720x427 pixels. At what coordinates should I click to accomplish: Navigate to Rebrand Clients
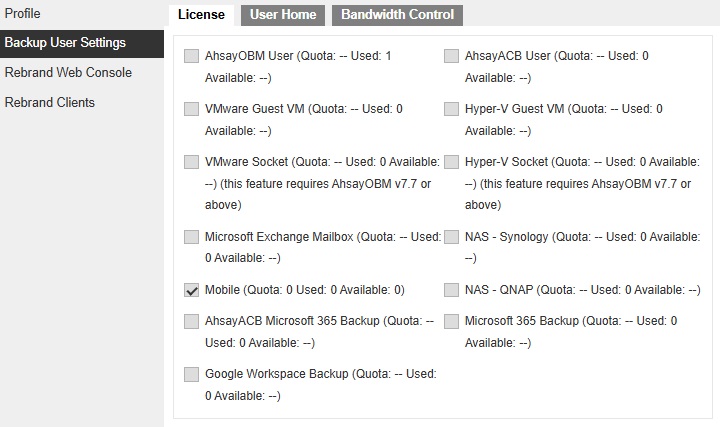tap(50, 102)
